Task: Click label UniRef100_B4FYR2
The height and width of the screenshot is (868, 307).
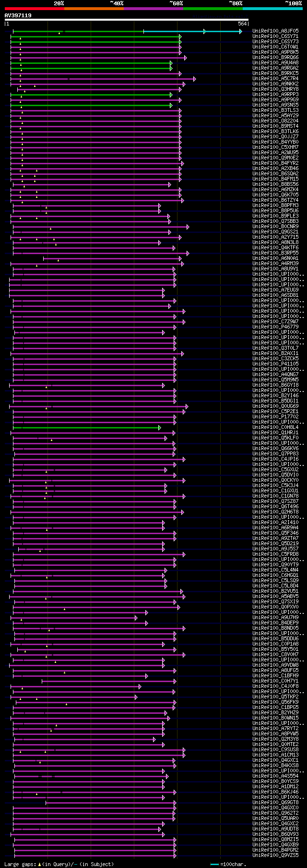Action: point(275,163)
